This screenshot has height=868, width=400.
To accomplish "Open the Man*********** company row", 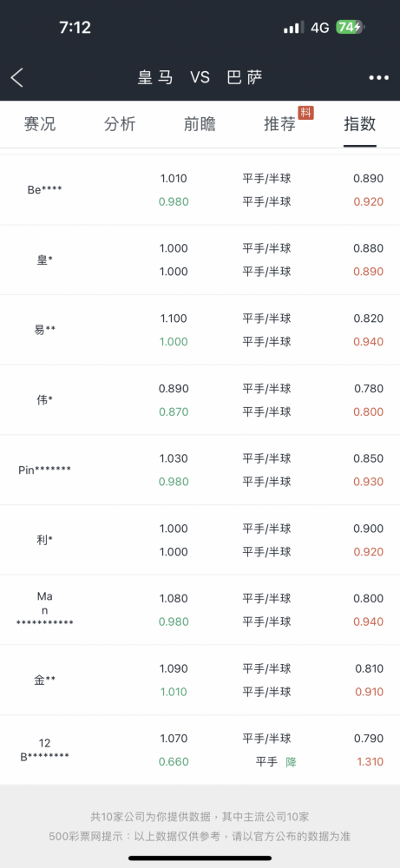I will point(200,609).
